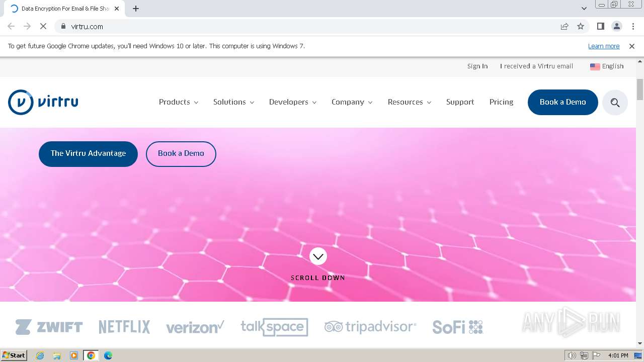Click the taskbar clock showing 4:01 PM

tap(618, 355)
